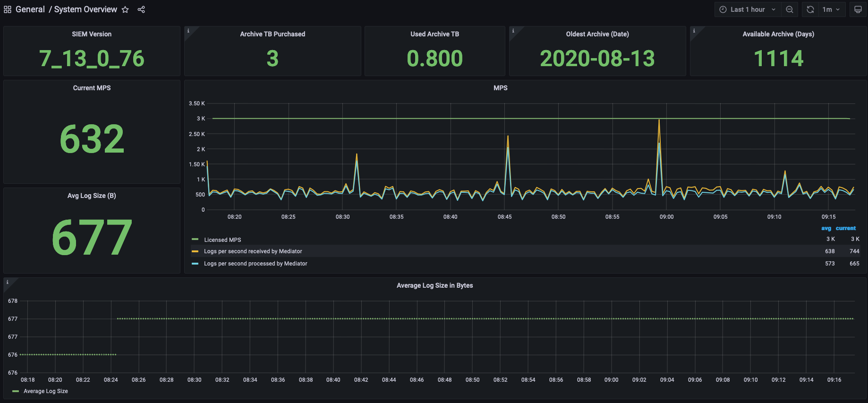This screenshot has width=868, height=403.
Task: Click info icon on Oldest Archive panel
Action: [x=513, y=31]
